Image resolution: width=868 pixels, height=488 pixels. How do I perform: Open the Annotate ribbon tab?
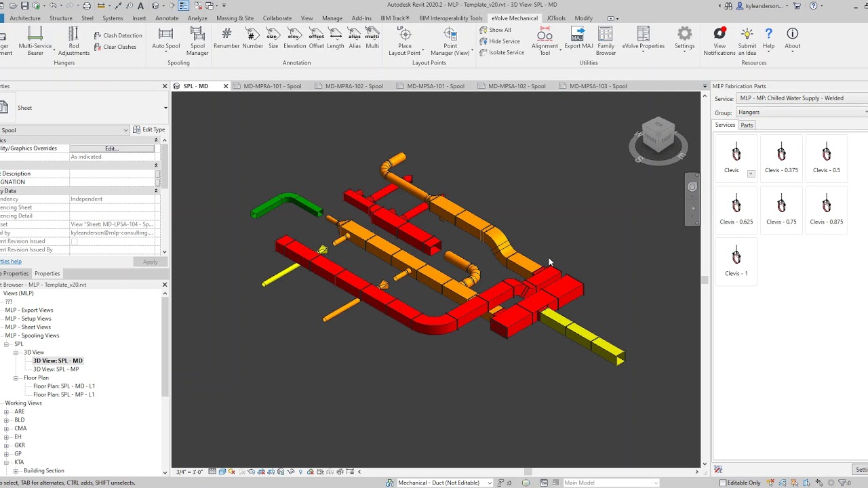pyautogui.click(x=167, y=18)
